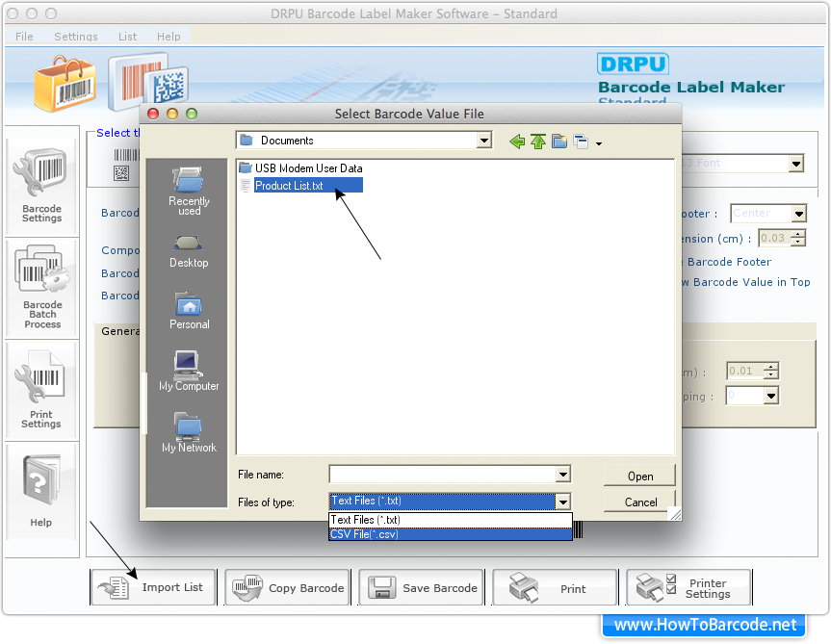Open the Help menu
Viewport: 831px width, 644px height.
pyautogui.click(x=169, y=37)
